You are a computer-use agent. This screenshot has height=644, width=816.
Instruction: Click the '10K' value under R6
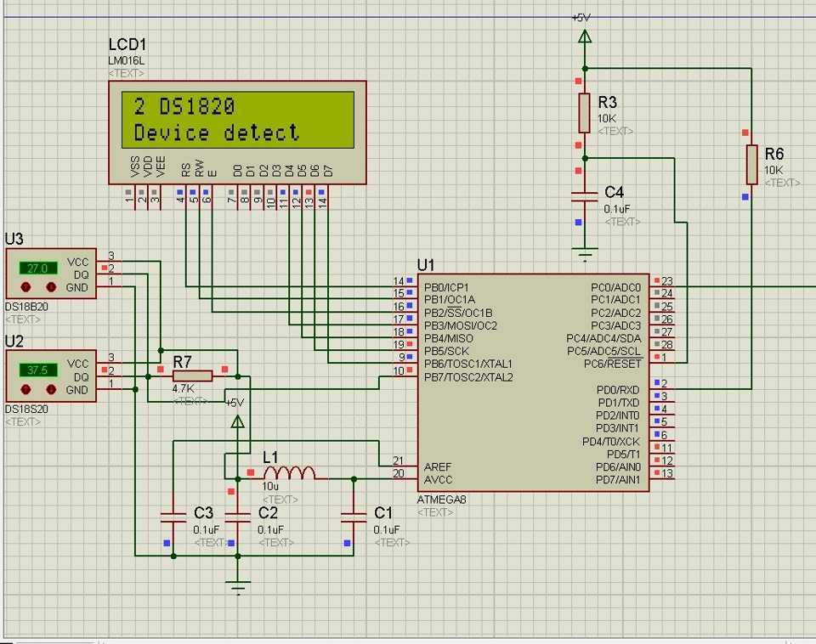pos(773,170)
